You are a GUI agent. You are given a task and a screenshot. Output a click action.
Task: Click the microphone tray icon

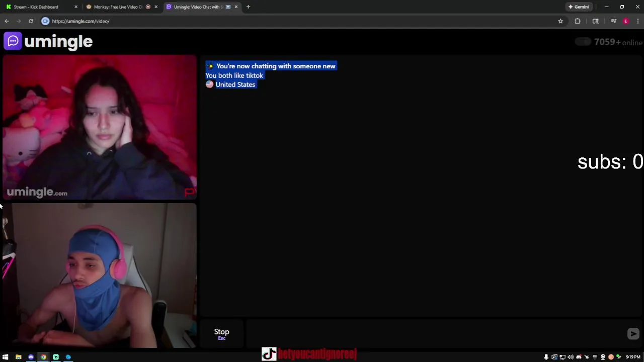(546, 357)
